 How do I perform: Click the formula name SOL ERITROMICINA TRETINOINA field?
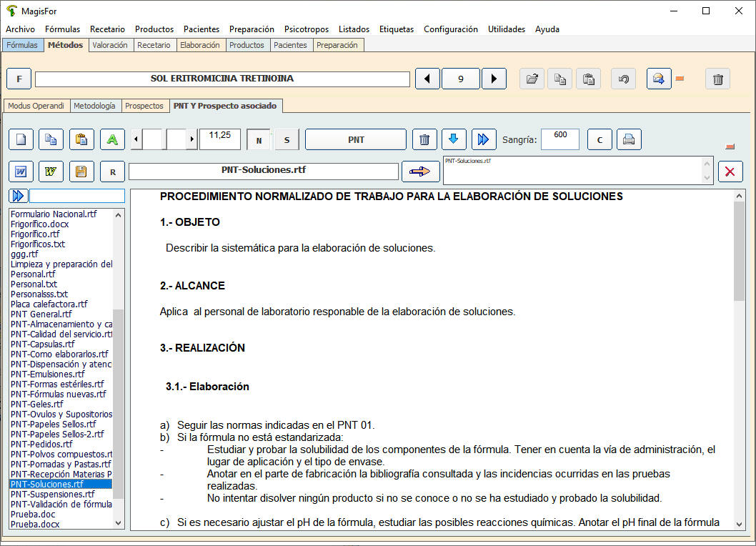[222, 79]
